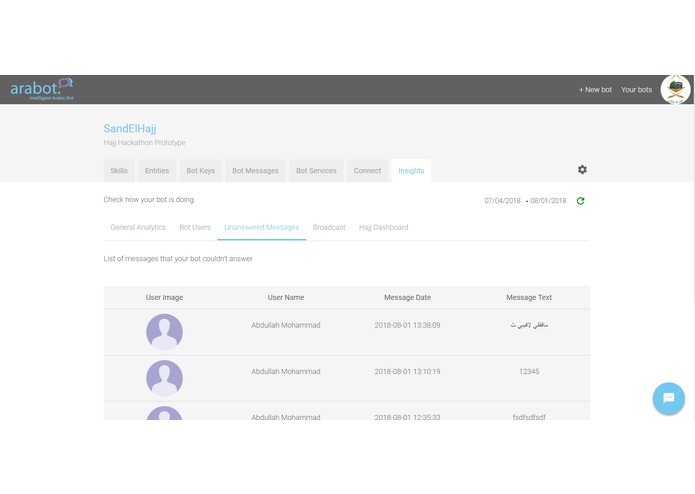This screenshot has height=494, width=695.
Task: Open General Analytics sub-tab
Action: (138, 227)
